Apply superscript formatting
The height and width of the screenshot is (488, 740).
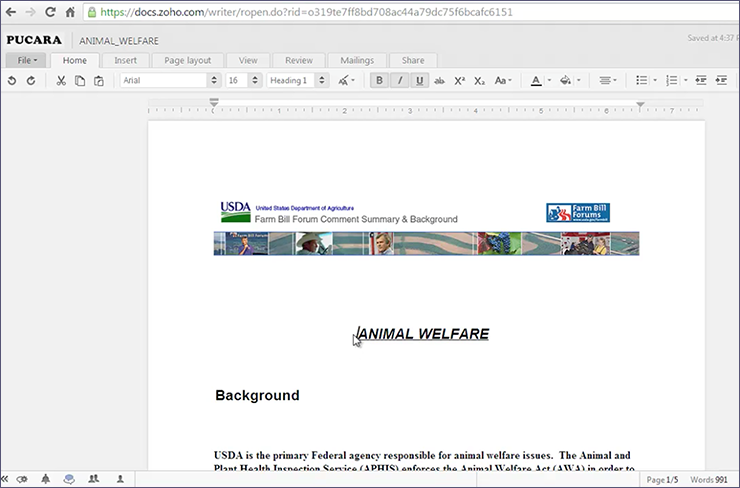tap(459, 80)
